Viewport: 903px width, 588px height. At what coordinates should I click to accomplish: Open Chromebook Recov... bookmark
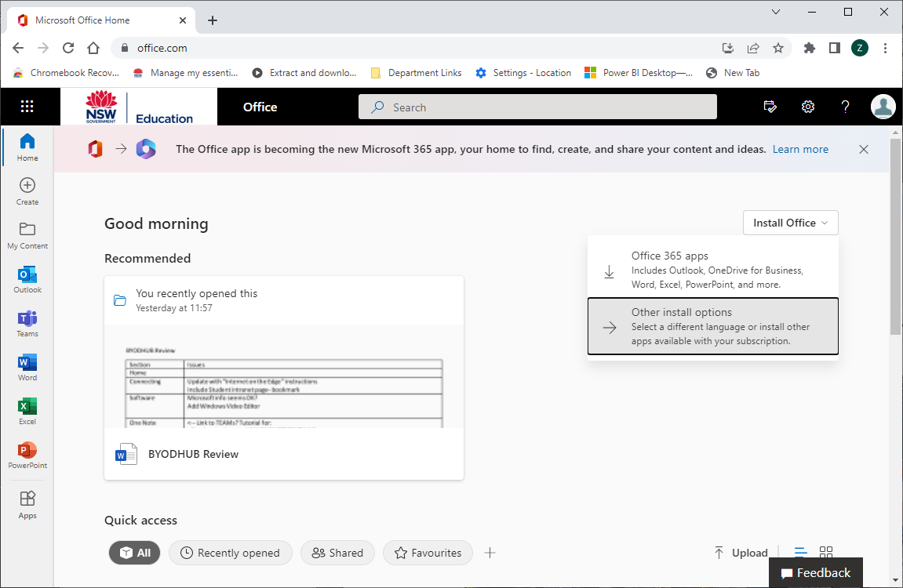click(x=66, y=72)
